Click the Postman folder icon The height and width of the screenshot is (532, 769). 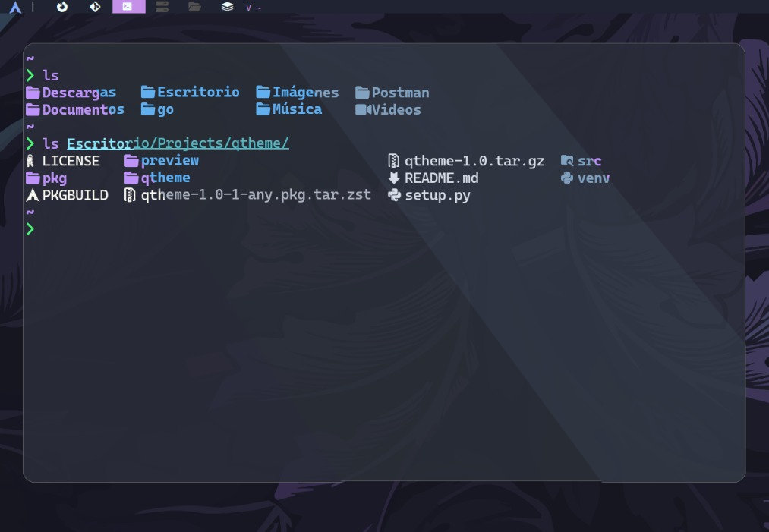point(362,92)
